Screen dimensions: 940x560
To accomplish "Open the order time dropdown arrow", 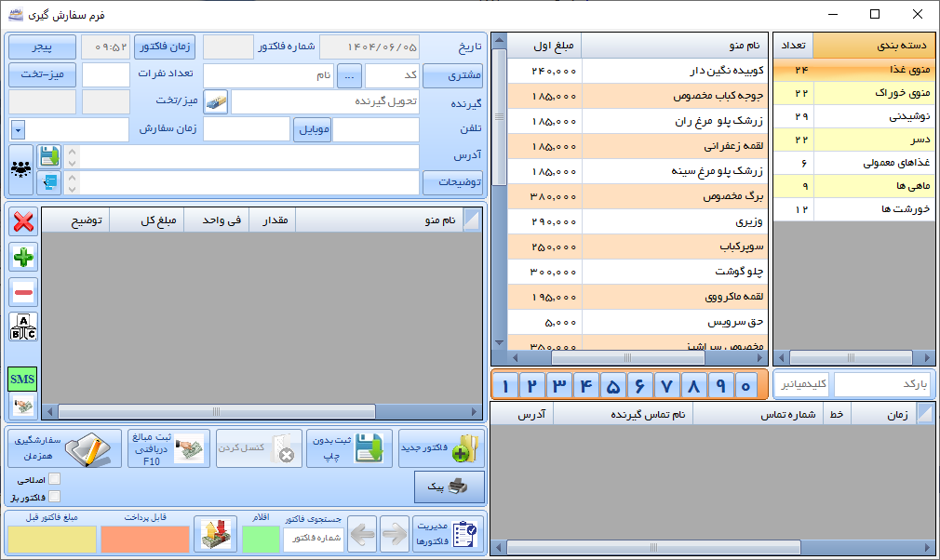I will pyautogui.click(x=18, y=130).
